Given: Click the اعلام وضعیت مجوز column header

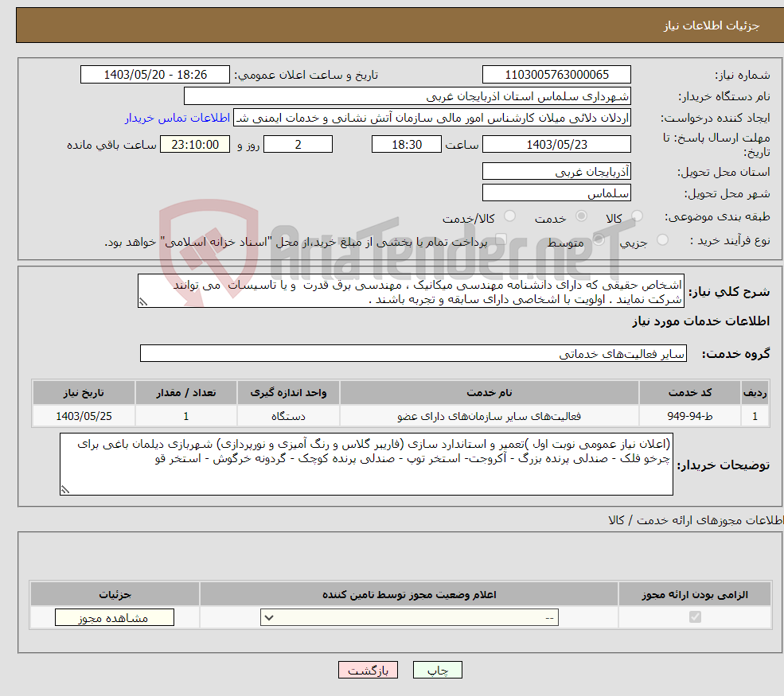Looking at the screenshot, I should pos(409,594).
